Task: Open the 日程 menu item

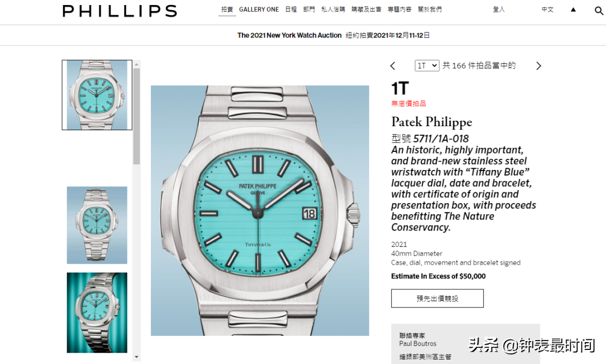Action: pyautogui.click(x=291, y=10)
